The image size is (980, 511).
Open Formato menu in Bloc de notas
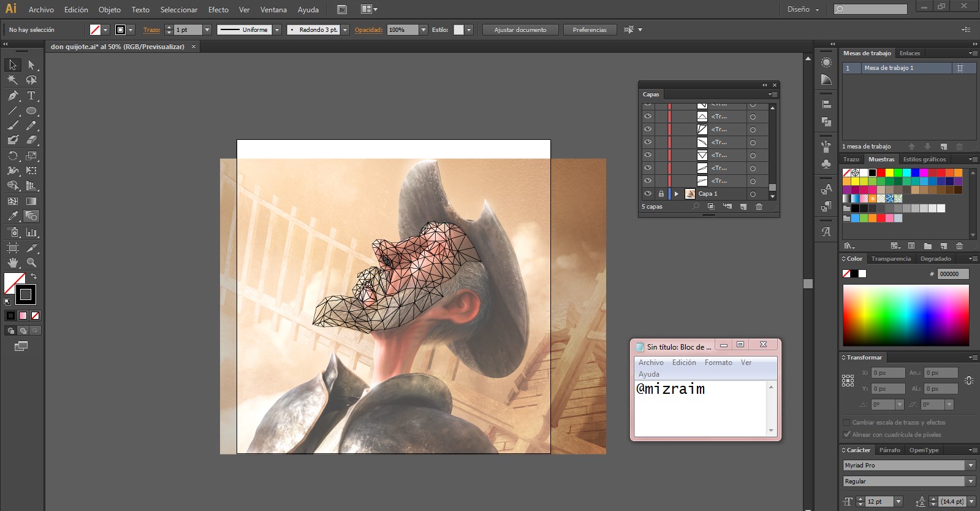pos(718,363)
